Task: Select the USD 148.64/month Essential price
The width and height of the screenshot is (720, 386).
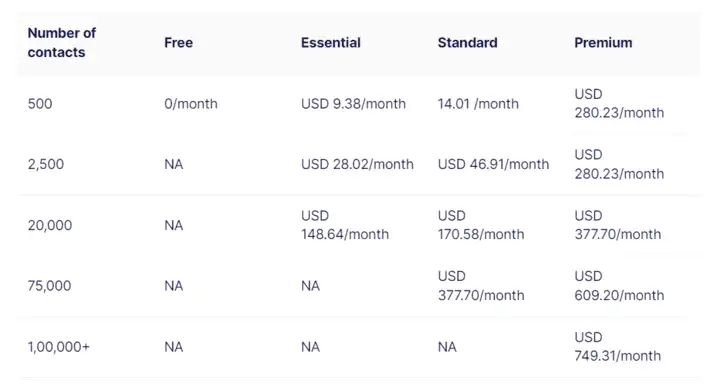Action: (345, 225)
